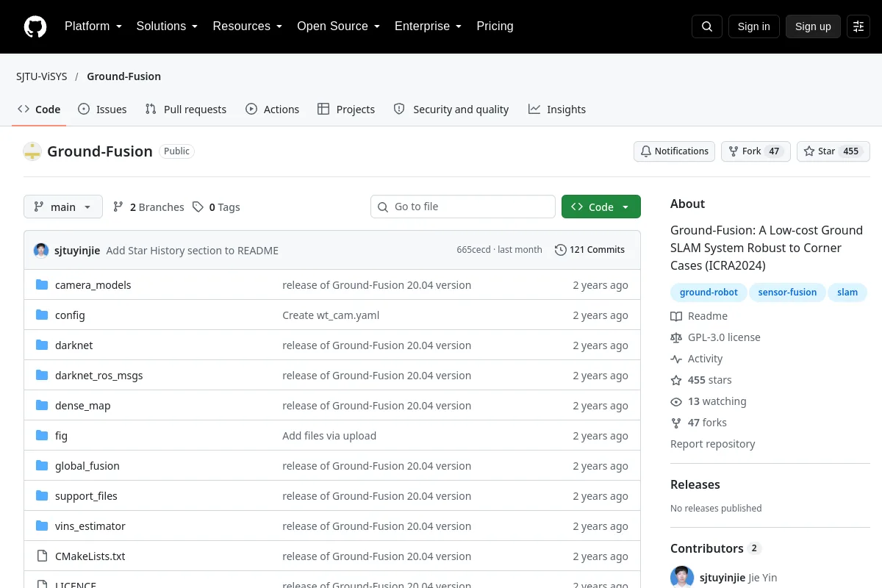This screenshot has width=882, height=588.
Task: Switch to the Pull requests tab
Action: tap(186, 110)
